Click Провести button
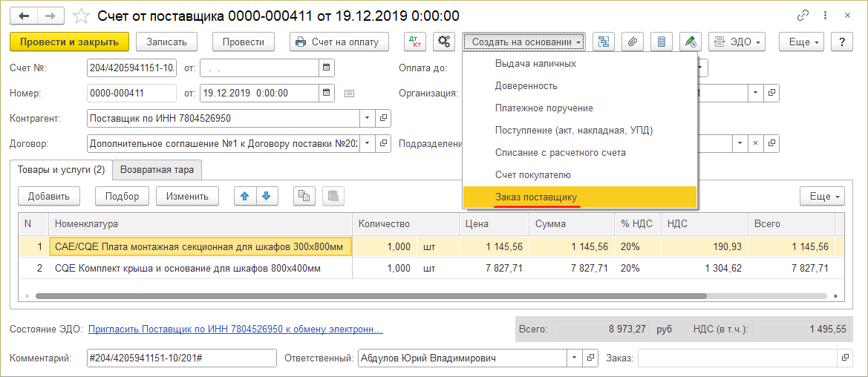The height and width of the screenshot is (377, 868). (x=244, y=42)
